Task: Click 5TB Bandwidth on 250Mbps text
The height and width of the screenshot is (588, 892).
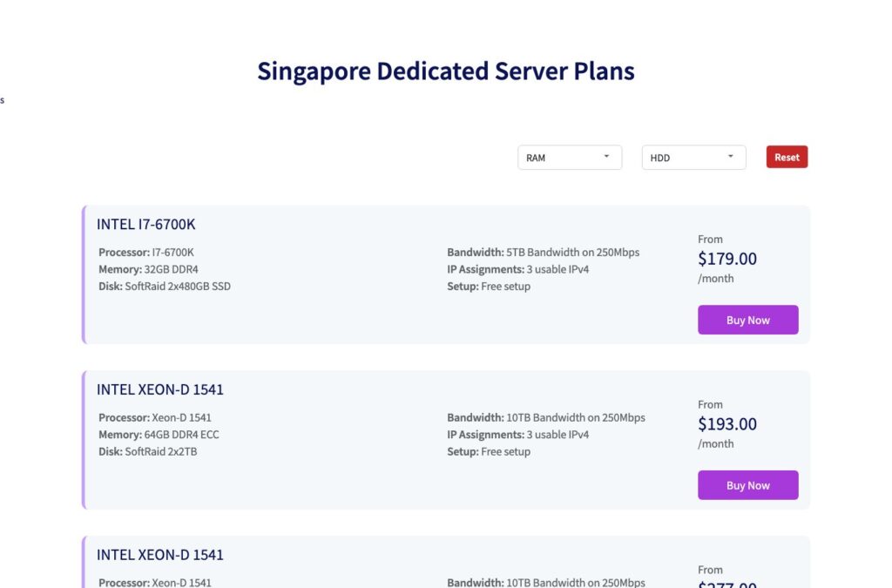Action: click(x=573, y=252)
